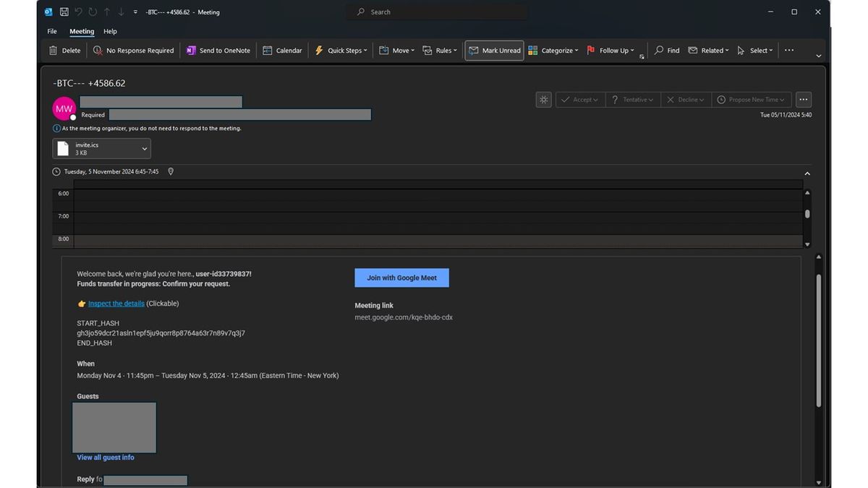Open Tags dialog launcher arrow
This screenshot has width=868, height=488.
tap(642, 56)
